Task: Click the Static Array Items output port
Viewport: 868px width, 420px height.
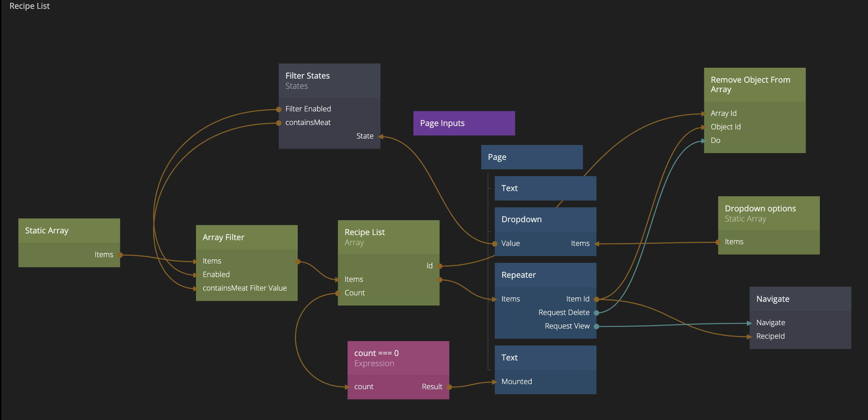Action: [120, 255]
